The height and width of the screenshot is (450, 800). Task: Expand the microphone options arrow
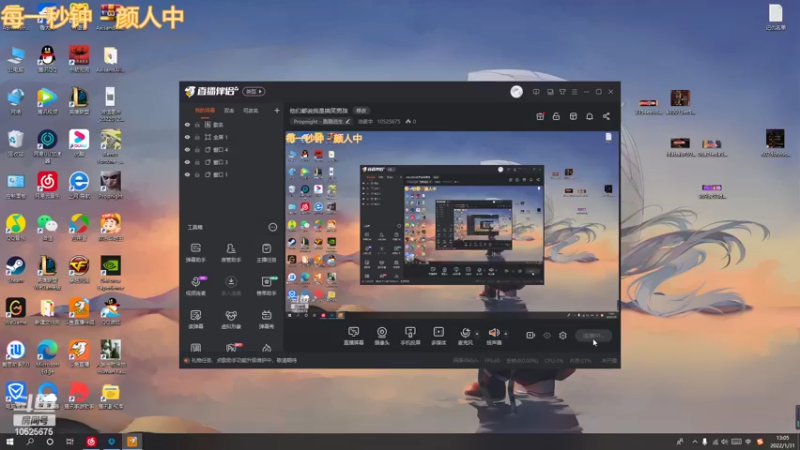click(477, 334)
